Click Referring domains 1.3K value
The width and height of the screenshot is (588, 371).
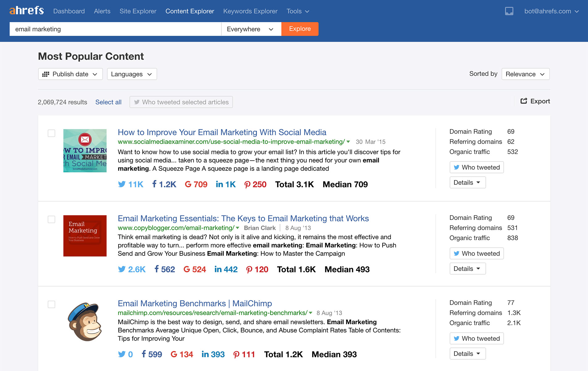[514, 313]
